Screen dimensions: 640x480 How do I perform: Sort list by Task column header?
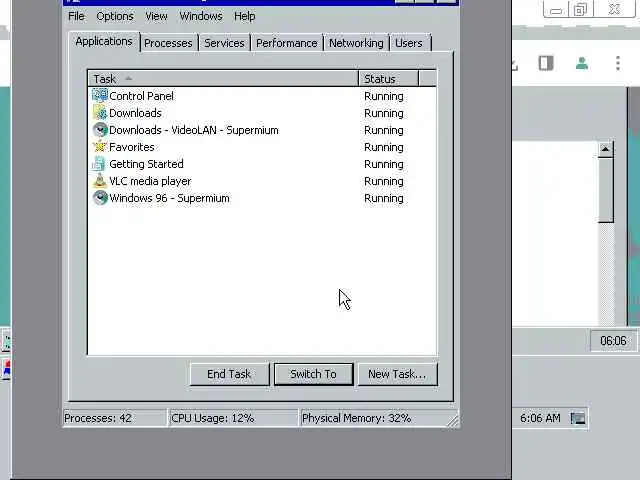(223, 78)
